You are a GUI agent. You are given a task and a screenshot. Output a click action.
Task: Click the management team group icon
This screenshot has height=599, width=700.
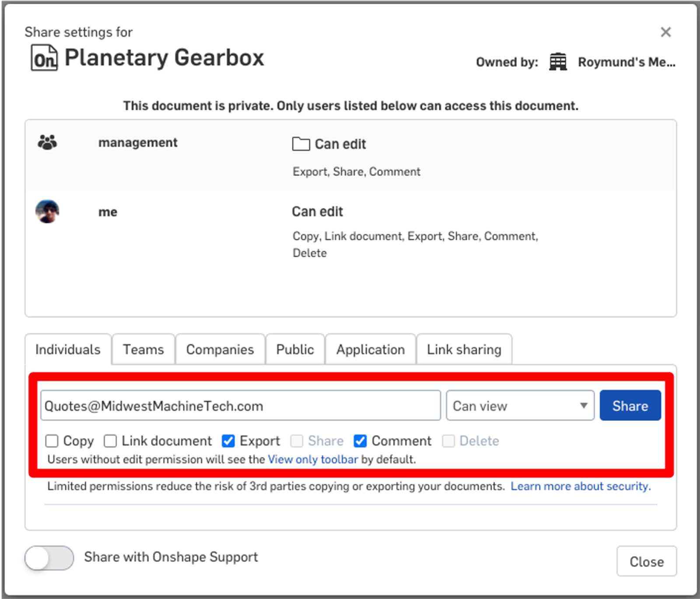[x=47, y=143]
